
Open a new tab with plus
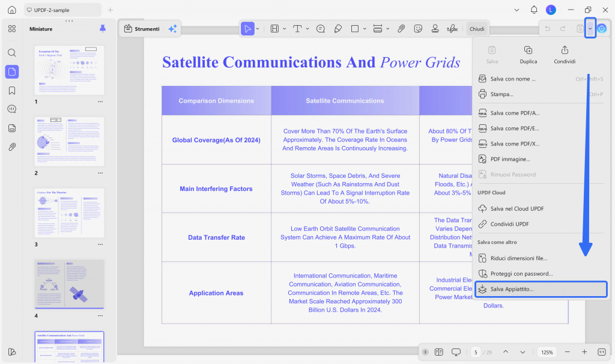click(x=111, y=10)
